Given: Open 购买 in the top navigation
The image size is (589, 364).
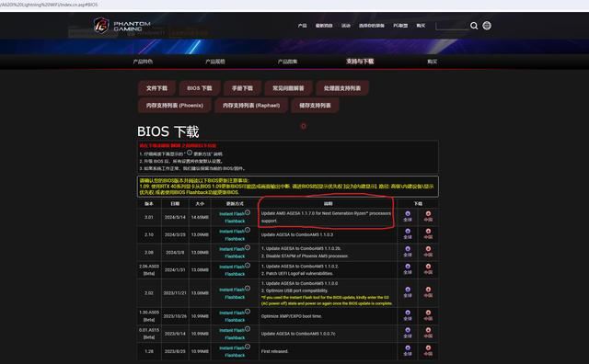Looking at the screenshot, I should (x=421, y=26).
